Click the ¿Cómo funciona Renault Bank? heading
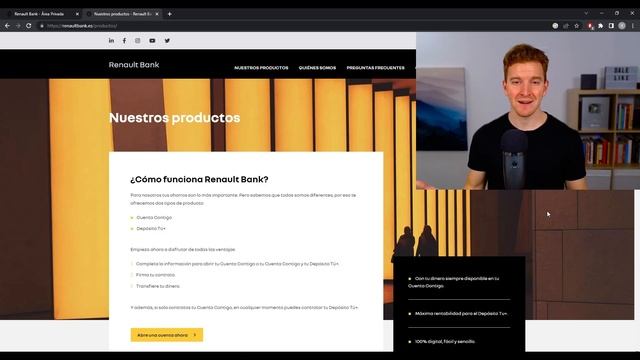640x360 pixels. (199, 179)
